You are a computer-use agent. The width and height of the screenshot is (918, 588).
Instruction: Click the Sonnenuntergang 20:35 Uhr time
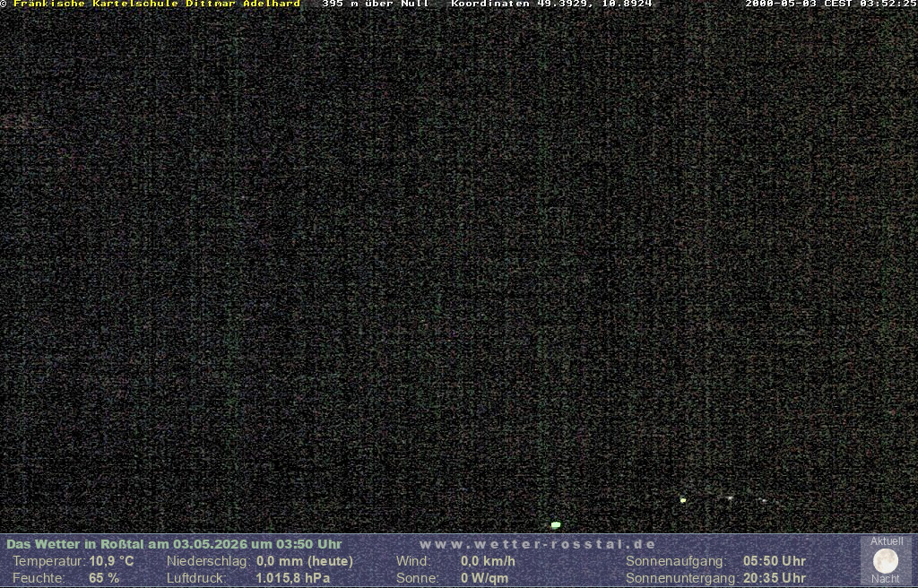[775, 578]
